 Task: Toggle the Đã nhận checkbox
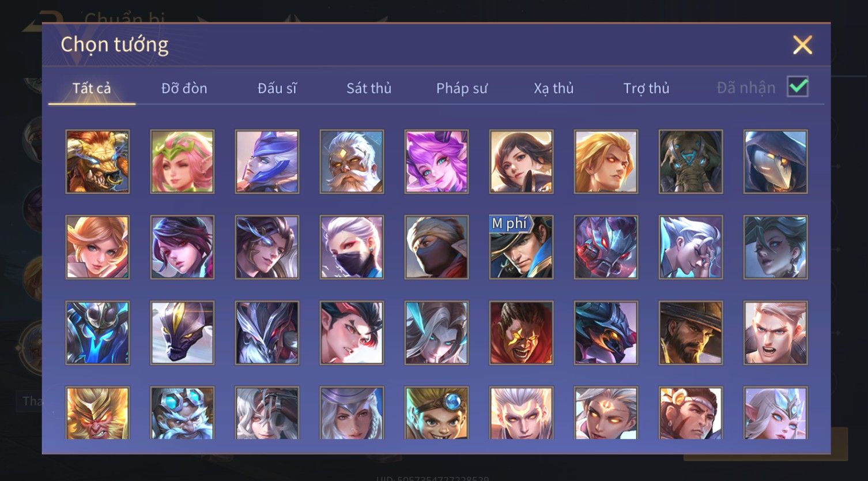coord(798,87)
